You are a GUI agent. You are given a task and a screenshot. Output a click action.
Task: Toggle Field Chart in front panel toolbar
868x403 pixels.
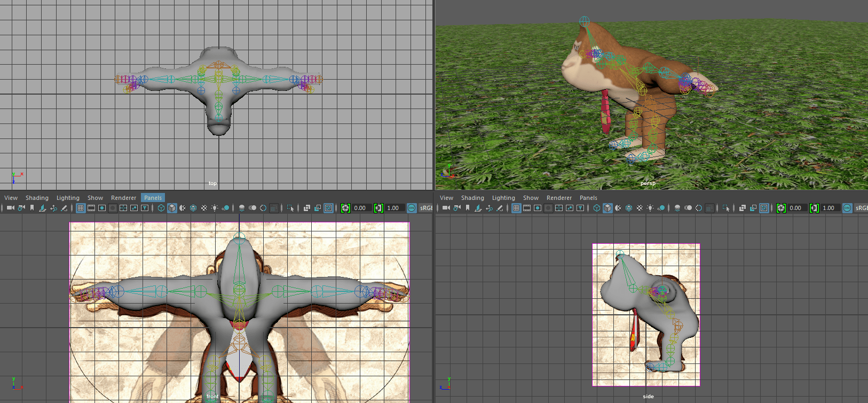[113, 208]
